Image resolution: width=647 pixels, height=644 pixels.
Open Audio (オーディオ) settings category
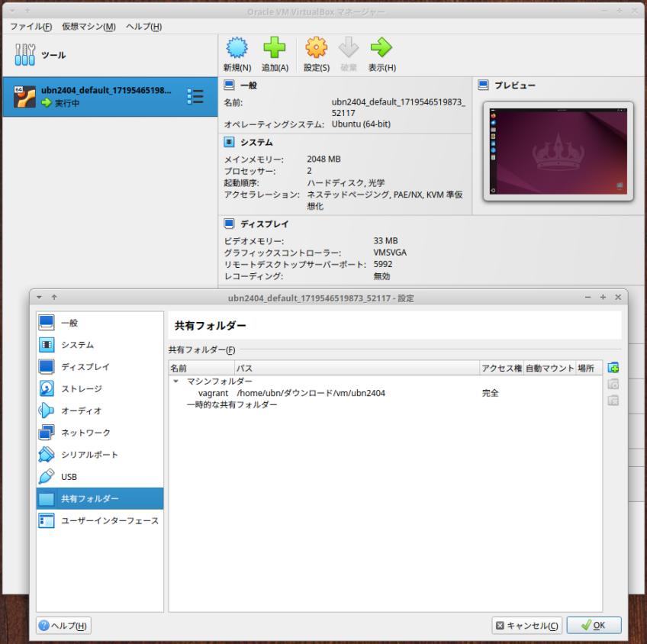pos(100,411)
